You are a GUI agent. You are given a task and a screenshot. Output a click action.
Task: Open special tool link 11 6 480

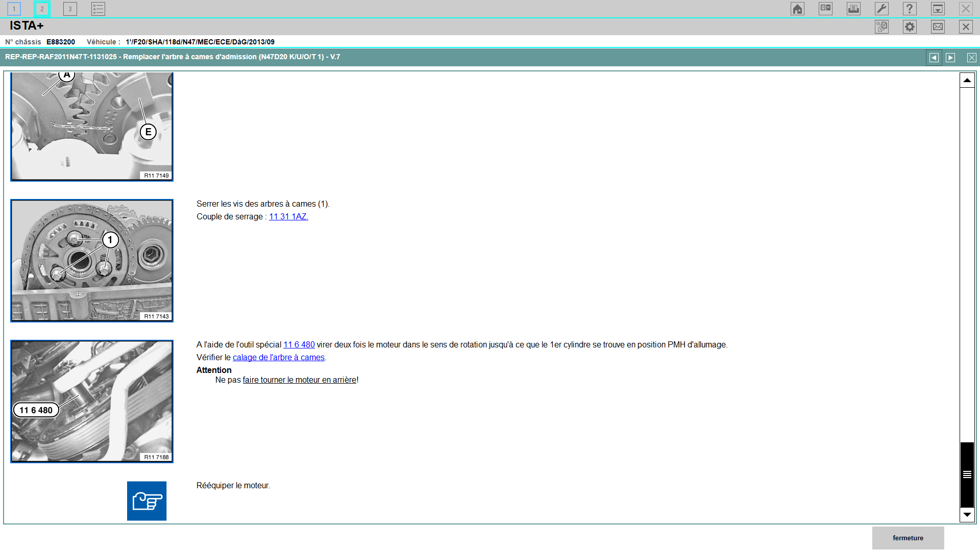(x=299, y=345)
